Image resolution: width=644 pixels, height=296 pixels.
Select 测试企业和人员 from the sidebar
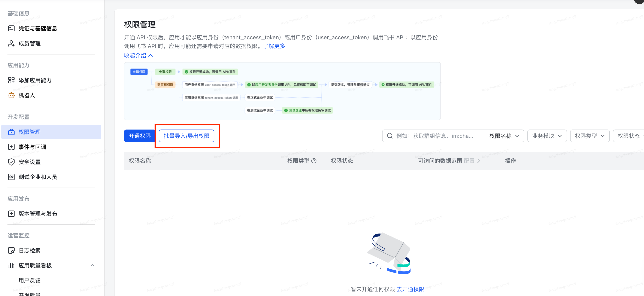tap(37, 177)
